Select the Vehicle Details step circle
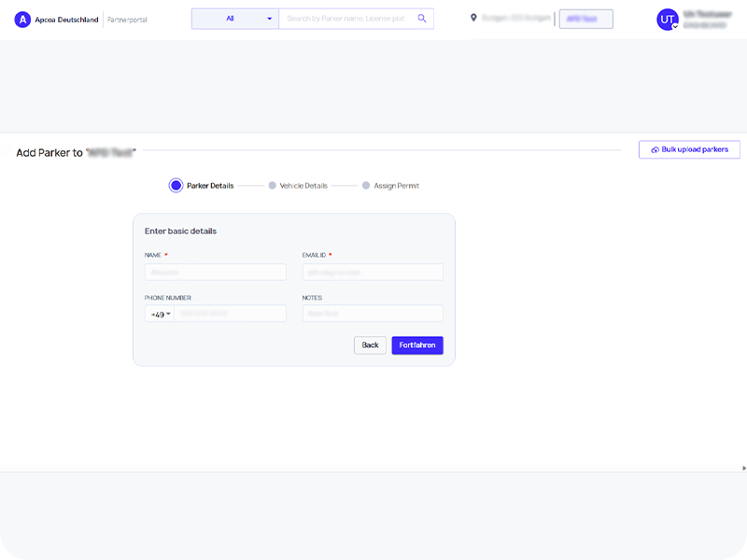 (273, 186)
